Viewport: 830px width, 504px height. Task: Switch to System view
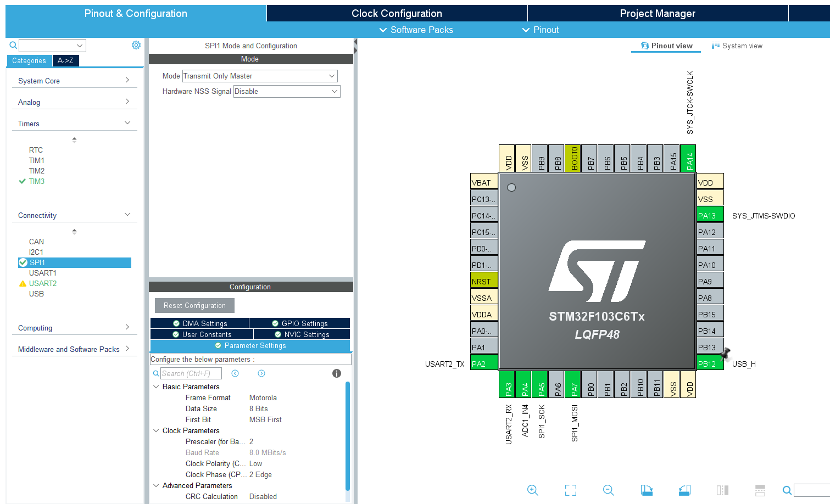click(737, 46)
